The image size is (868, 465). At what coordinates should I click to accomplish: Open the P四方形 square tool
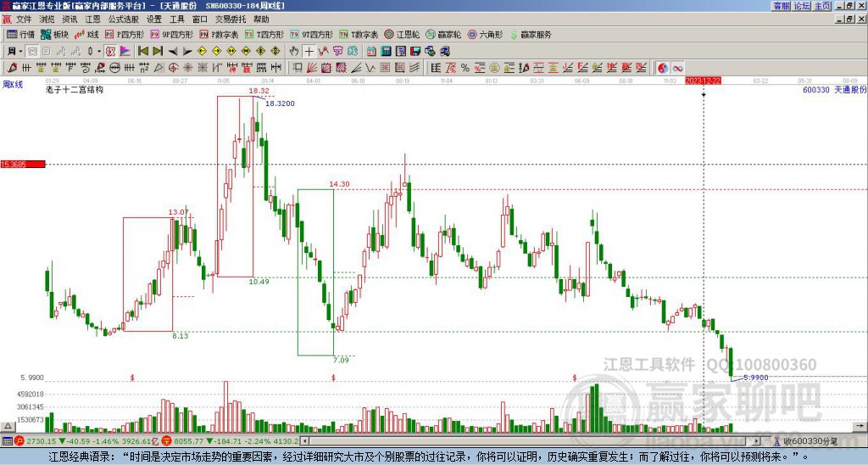coord(125,34)
